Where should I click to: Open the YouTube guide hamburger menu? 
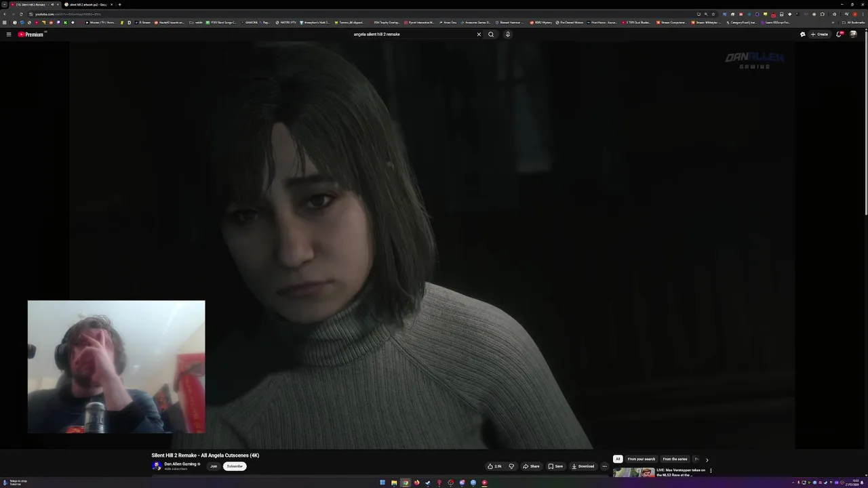click(x=9, y=35)
